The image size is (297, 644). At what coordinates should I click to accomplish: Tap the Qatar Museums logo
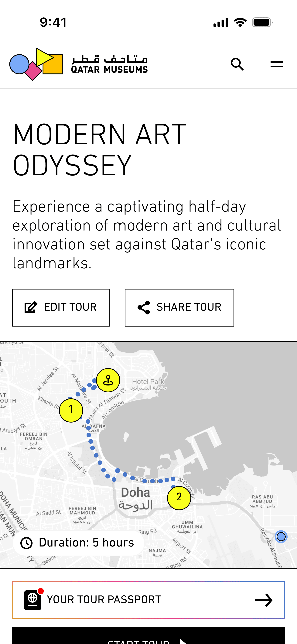click(78, 64)
